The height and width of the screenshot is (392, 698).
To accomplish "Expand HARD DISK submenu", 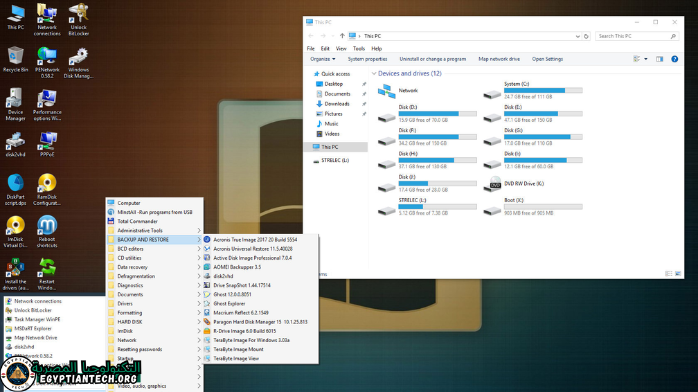I will coord(154,322).
